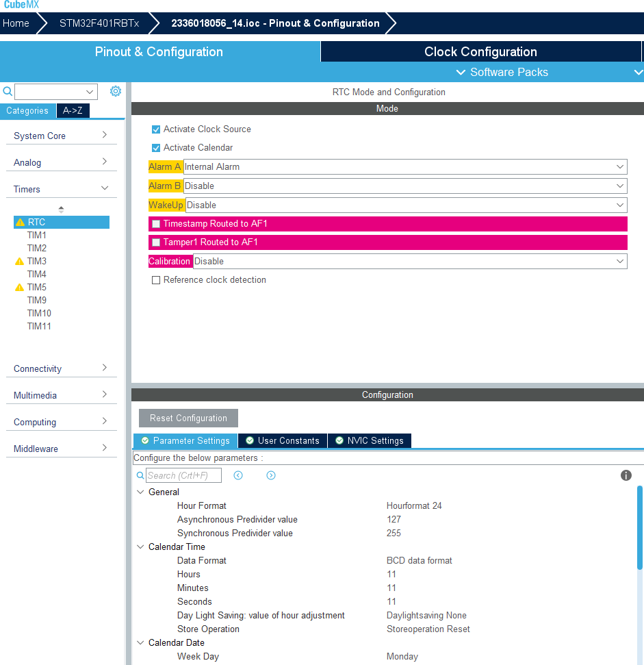Collapse the Timers category
The width and height of the screenshot is (644, 665).
(x=62, y=189)
